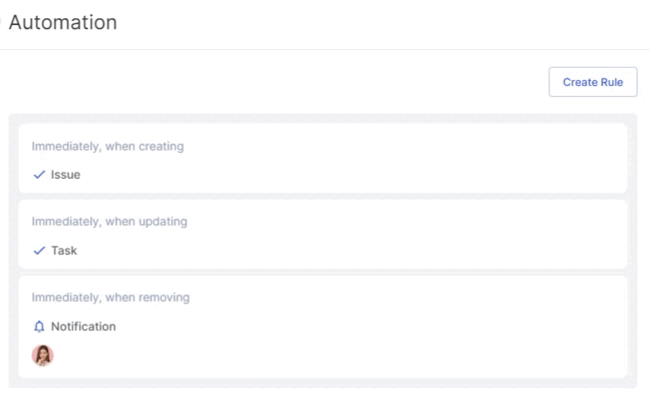Select the third rule card with Notification
The width and height of the screenshot is (650, 412).
coord(323,327)
